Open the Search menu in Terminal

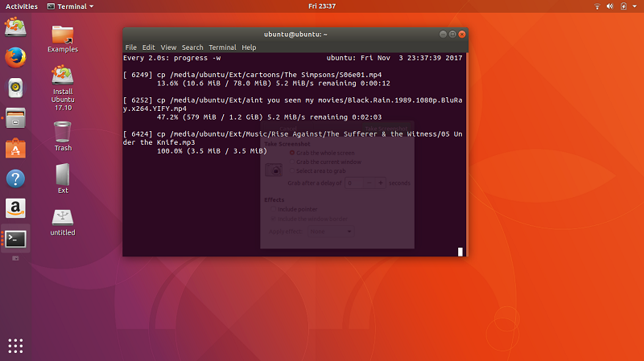[192, 47]
